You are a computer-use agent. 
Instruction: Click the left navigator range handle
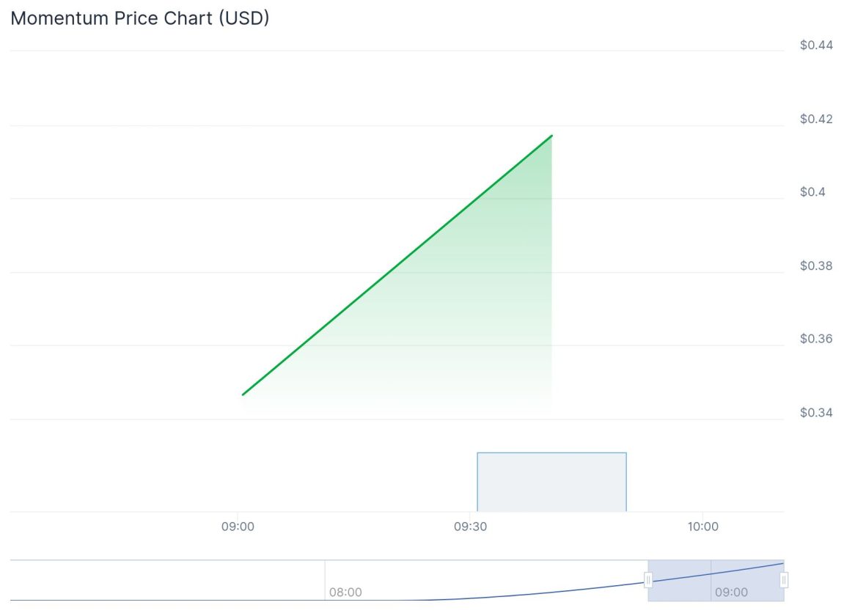coord(648,580)
